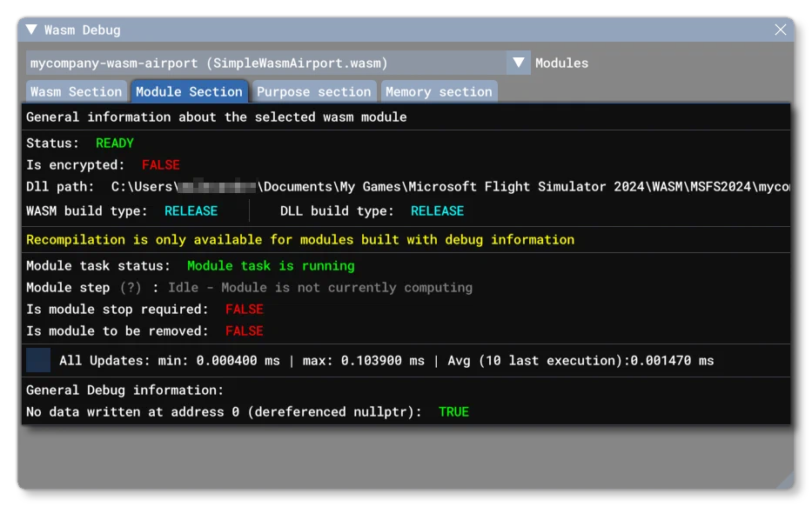The image size is (812, 507).
Task: Click the Is module stop required FALSE value
Action: pyautogui.click(x=244, y=309)
